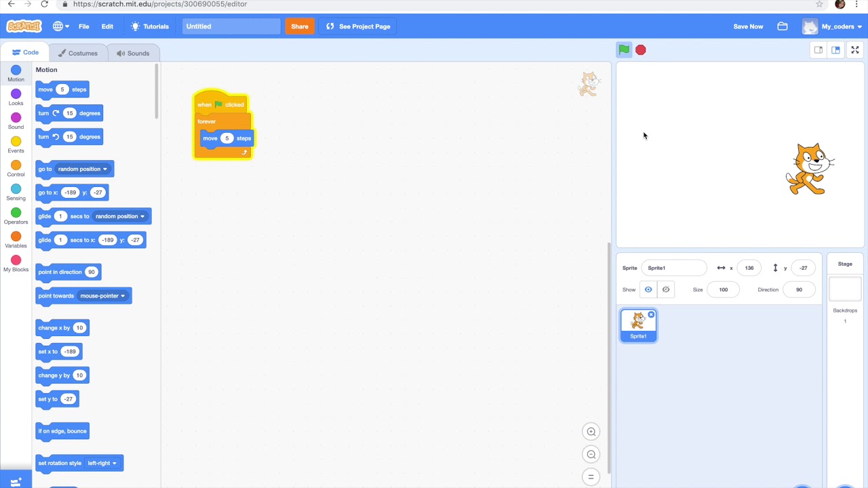The width and height of the screenshot is (868, 488).
Task: Open the Edit menu
Action: (107, 26)
